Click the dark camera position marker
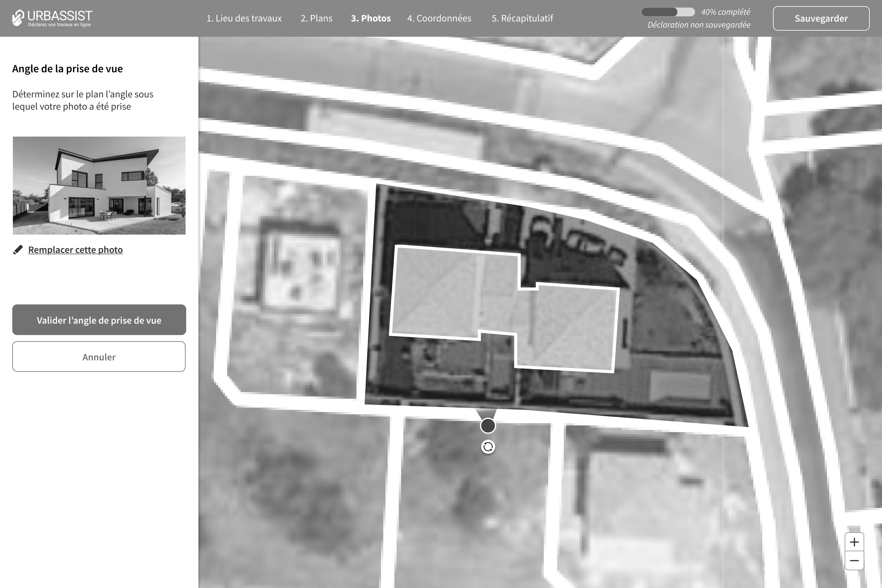Screen dimensions: 882x588 [488, 426]
